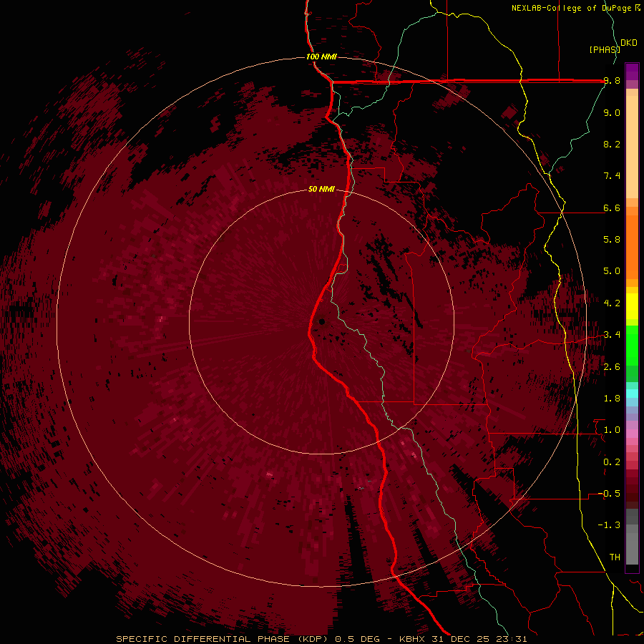Select the 2.6 value on color scale
Viewport: 644px width, 644px height.
click(612, 367)
